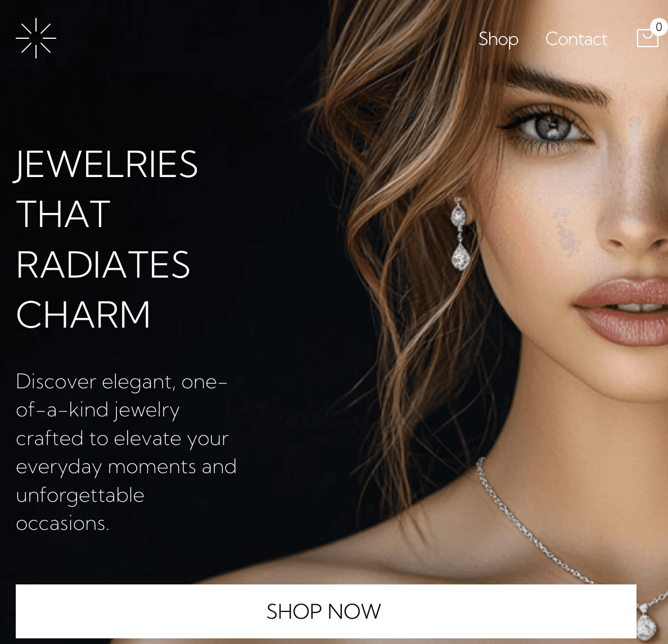This screenshot has height=644, width=668.
Task: Click the starburst logo icon
Action: coord(36,38)
